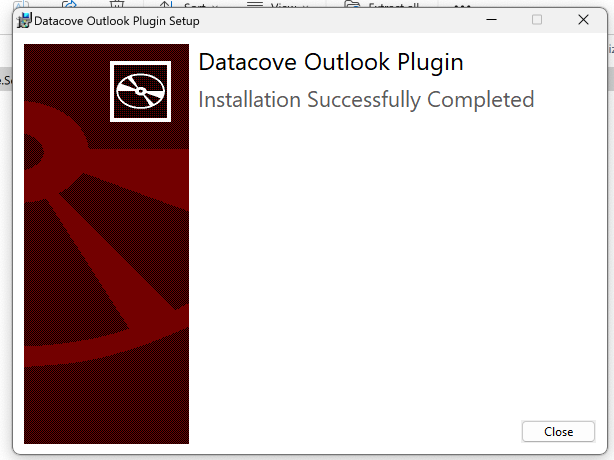This screenshot has width=614, height=460.
Task: Click the Share icon in the background toolbar
Action: coord(70,4)
